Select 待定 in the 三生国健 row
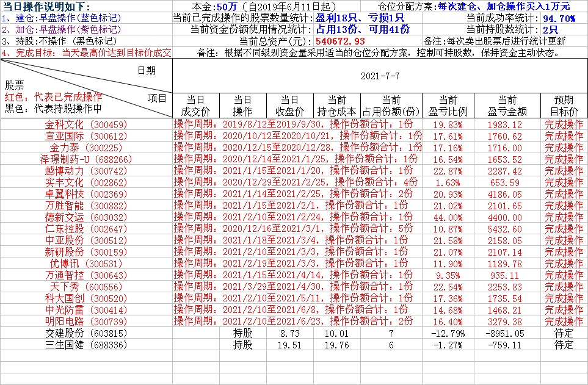 (564, 345)
